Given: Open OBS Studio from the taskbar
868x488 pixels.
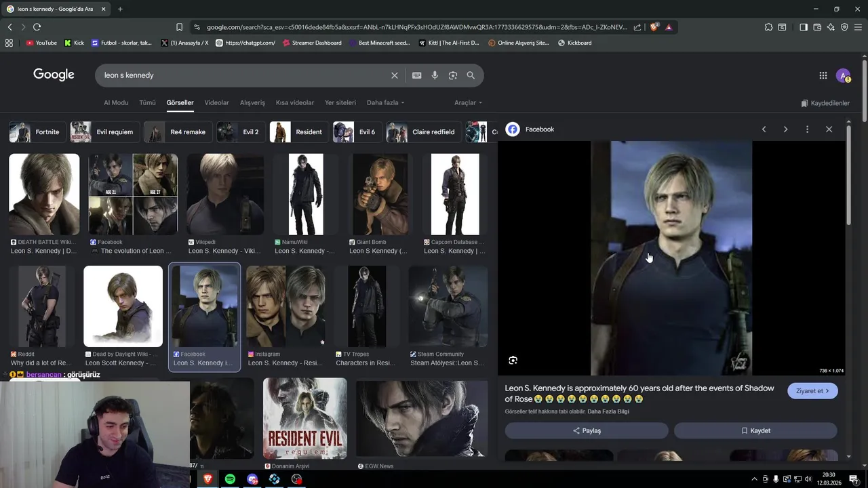Looking at the screenshot, I should click(x=296, y=479).
